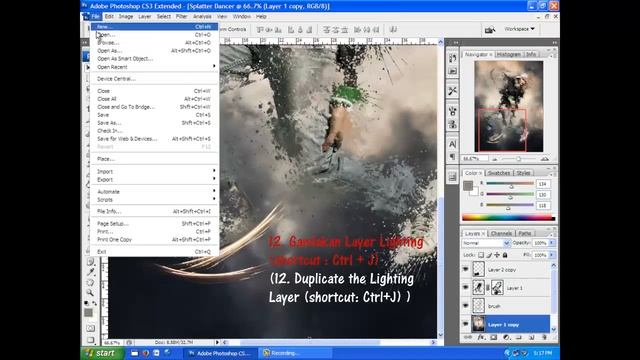Click Photoshop icon in the menu bar
The width and height of the screenshot is (640, 360).
pyautogui.click(x=86, y=16)
